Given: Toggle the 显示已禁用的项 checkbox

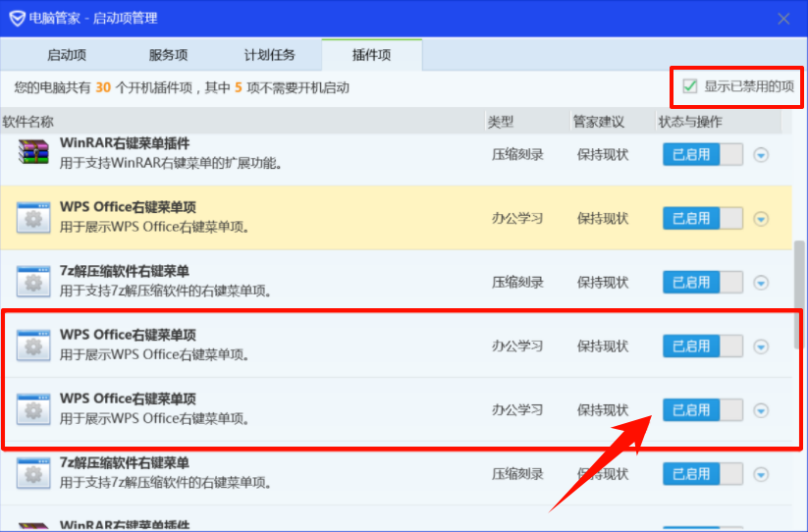Looking at the screenshot, I should point(689,86).
